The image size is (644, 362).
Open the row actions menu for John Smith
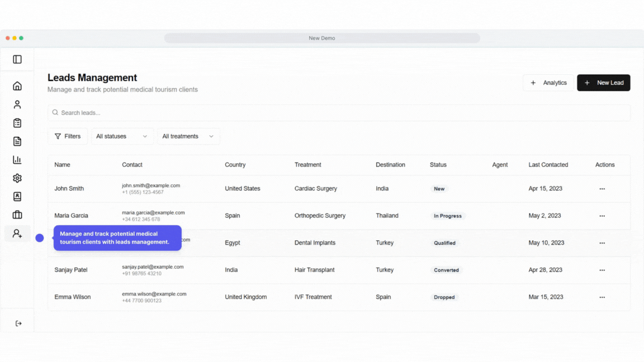602,189
